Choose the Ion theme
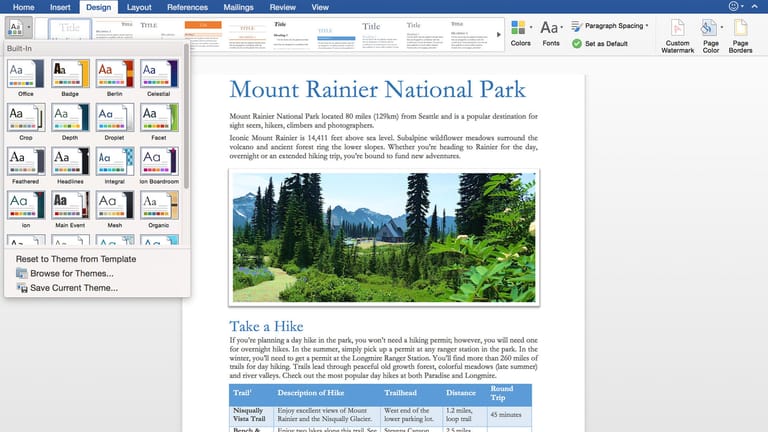Viewport: 768px width, 432px height. click(25, 209)
